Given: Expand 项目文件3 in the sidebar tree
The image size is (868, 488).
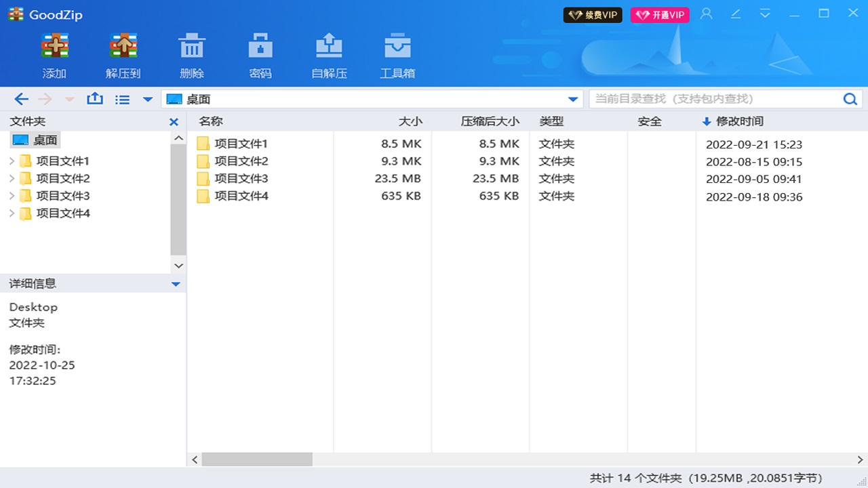Looking at the screenshot, I should coord(12,195).
